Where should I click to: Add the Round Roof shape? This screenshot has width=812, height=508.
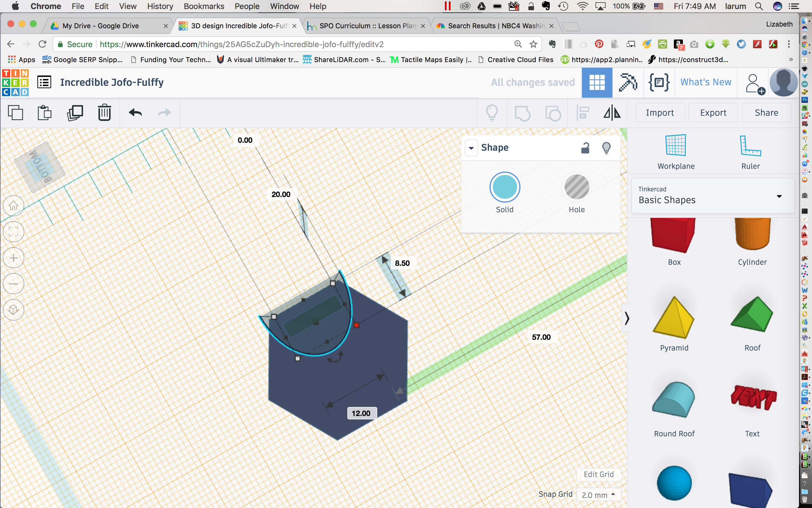coord(674,409)
